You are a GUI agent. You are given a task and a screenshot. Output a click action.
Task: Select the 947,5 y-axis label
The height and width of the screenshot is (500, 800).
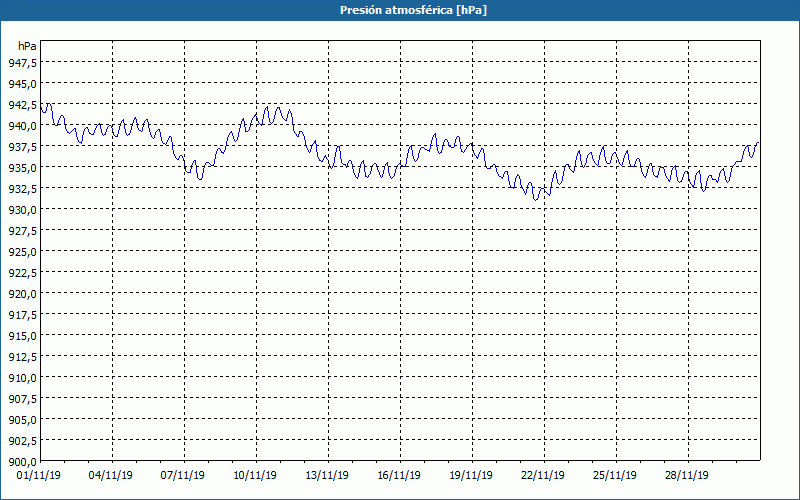pyautogui.click(x=22, y=63)
